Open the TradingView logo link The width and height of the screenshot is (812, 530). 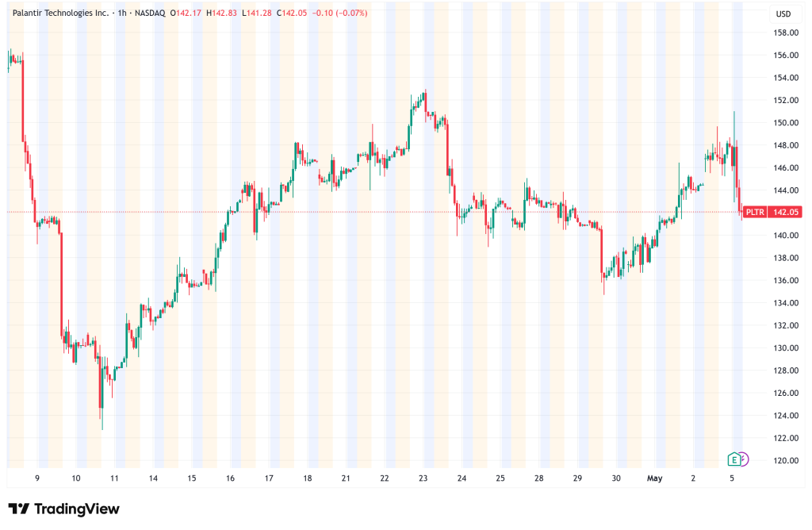[x=63, y=509]
